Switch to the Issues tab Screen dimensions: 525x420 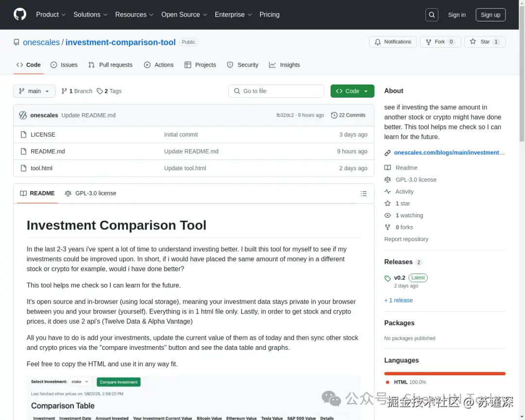64,65
